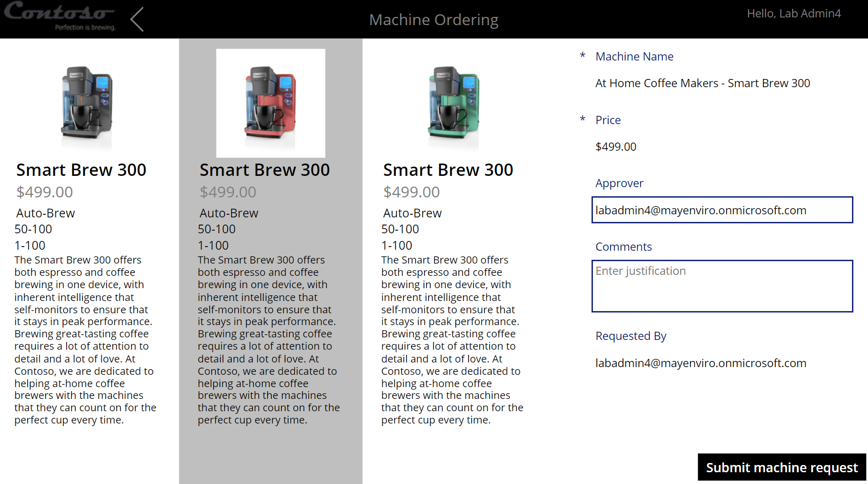Click the Comments justification text box

click(x=722, y=286)
